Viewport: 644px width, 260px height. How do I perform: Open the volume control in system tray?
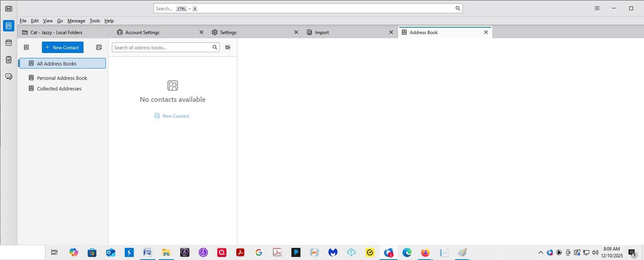point(595,252)
